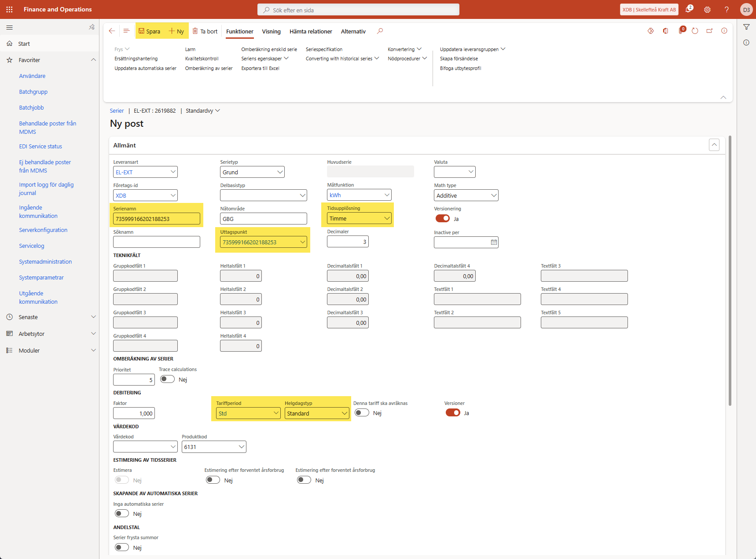Open Batchjobb link in Favoriter
The image size is (756, 559).
click(x=31, y=107)
